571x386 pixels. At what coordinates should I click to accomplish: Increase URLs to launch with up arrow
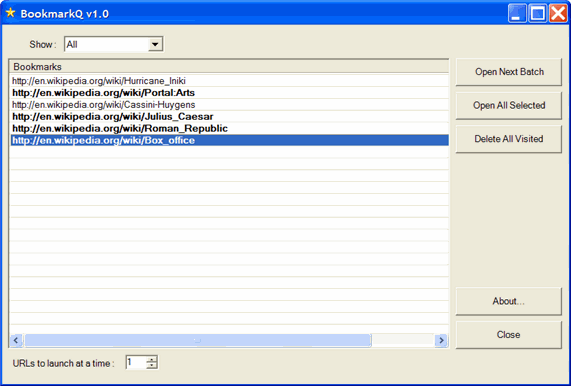click(x=152, y=360)
